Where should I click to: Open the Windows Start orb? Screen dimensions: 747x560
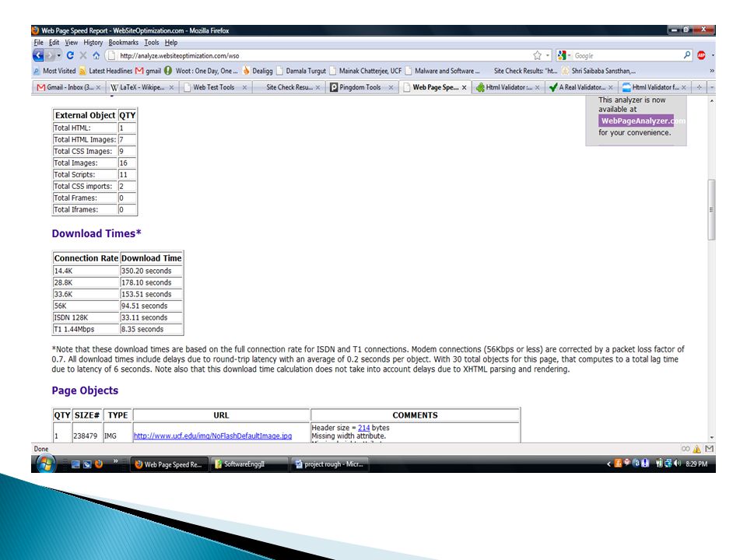click(45, 464)
